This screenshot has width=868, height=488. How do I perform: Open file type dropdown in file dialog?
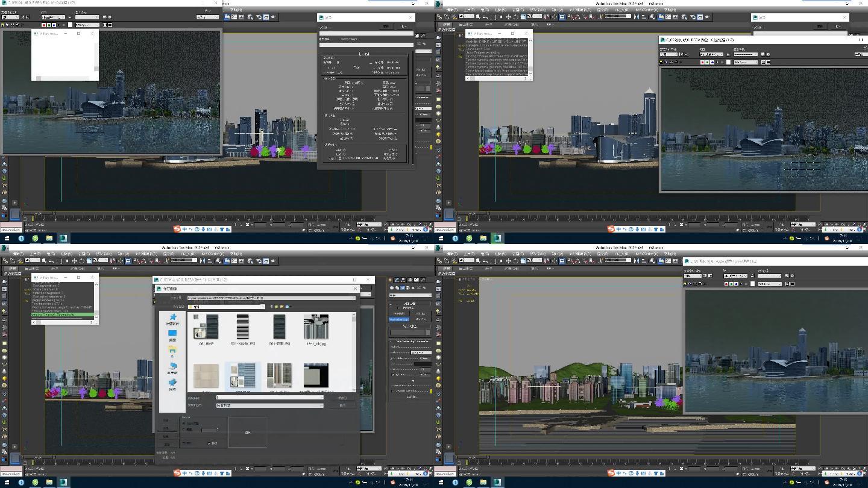click(270, 405)
